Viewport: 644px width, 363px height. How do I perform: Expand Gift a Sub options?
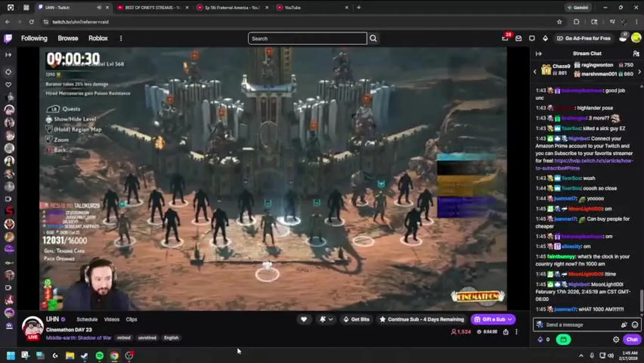click(x=510, y=319)
